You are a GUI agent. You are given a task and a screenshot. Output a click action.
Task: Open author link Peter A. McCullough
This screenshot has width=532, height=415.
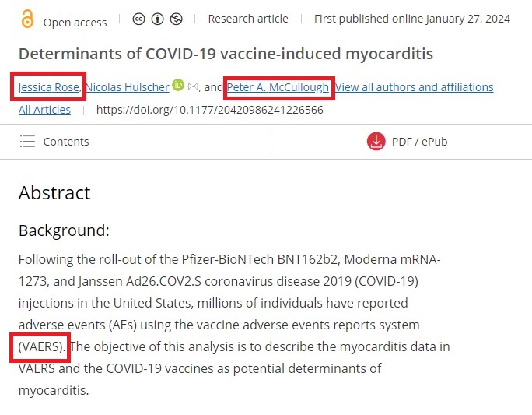278,87
